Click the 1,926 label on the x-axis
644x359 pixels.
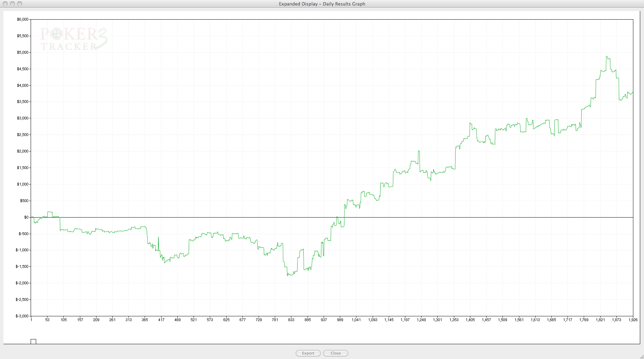pyautogui.click(x=633, y=320)
